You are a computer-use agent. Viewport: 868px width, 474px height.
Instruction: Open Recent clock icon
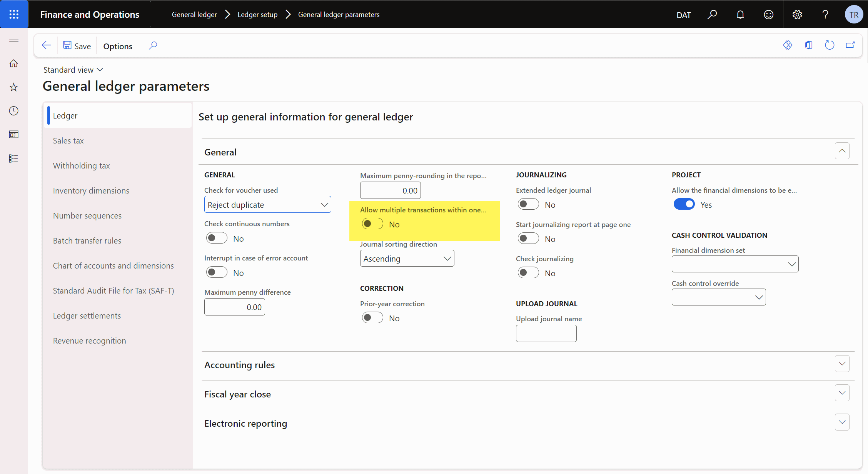[14, 111]
